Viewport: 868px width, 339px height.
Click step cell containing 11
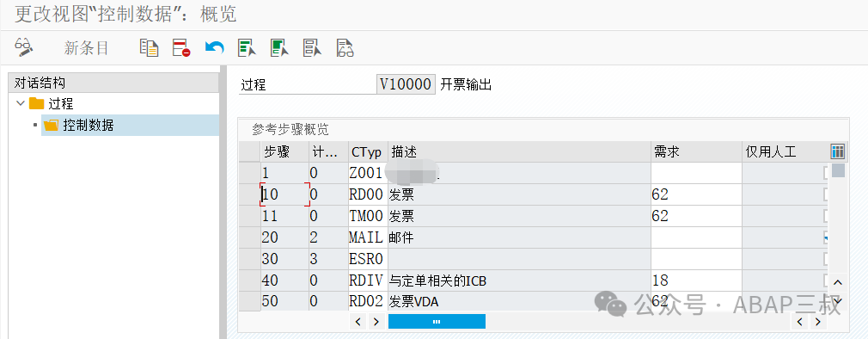tap(284, 216)
